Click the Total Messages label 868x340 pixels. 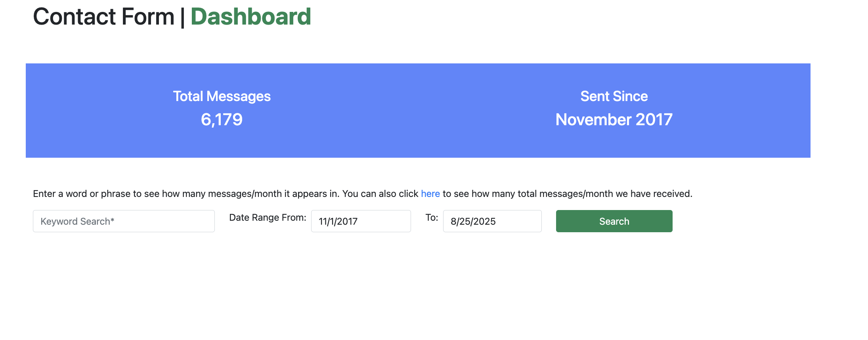coord(222,96)
